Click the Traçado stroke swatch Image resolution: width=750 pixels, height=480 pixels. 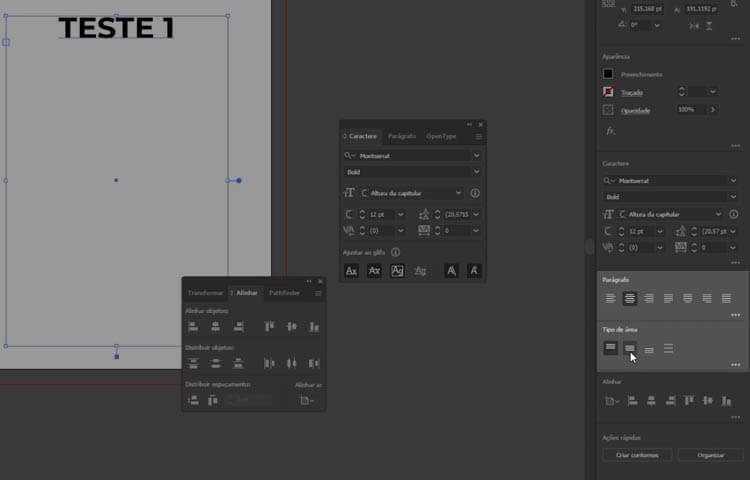608,92
